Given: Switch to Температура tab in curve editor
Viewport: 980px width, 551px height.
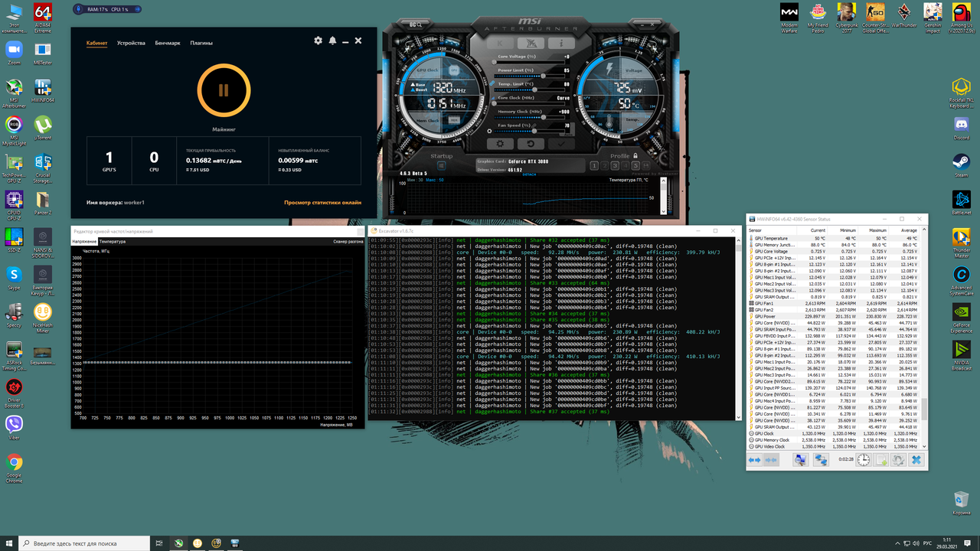Looking at the screenshot, I should [113, 241].
